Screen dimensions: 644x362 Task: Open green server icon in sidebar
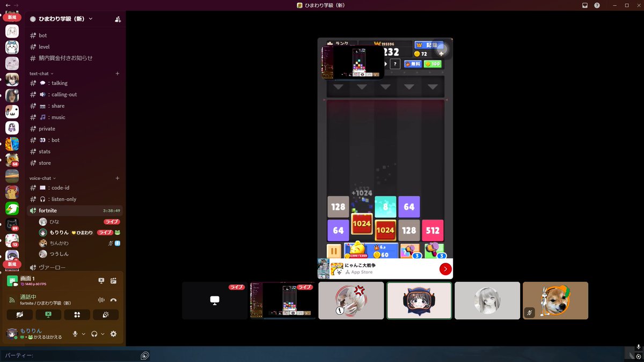pos(12,208)
